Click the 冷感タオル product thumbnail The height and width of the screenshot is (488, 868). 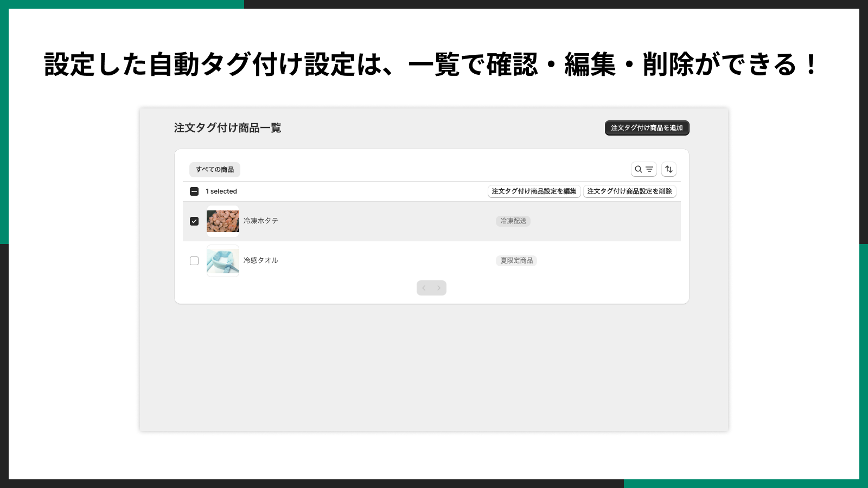[x=222, y=261]
